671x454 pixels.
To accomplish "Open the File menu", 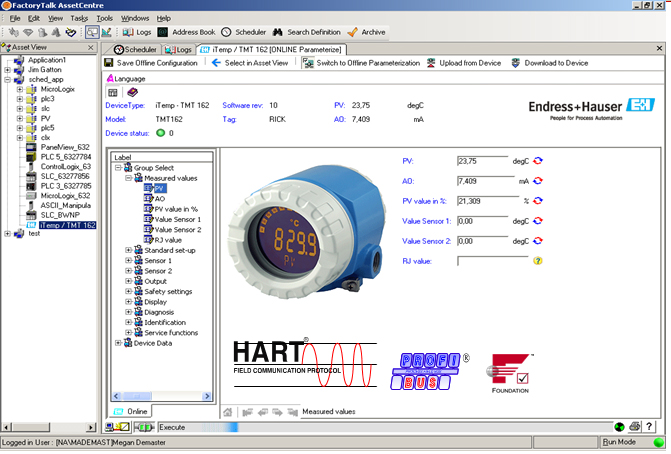I will (x=15, y=18).
